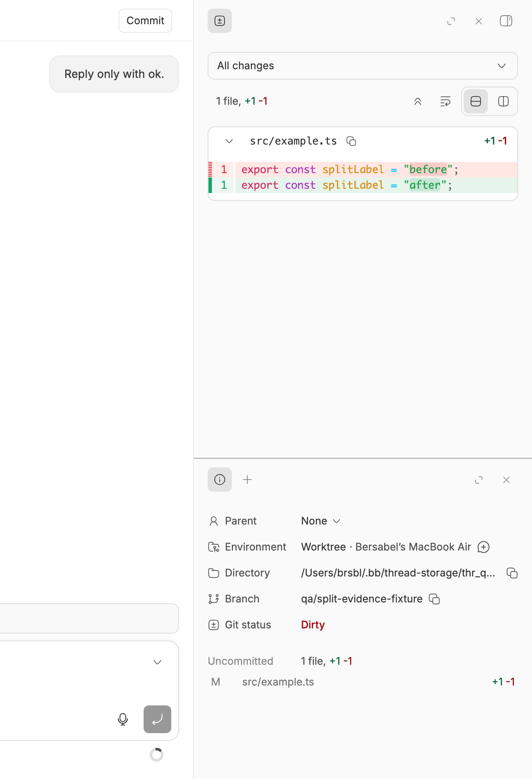Start voice input with microphone icon

(123, 719)
